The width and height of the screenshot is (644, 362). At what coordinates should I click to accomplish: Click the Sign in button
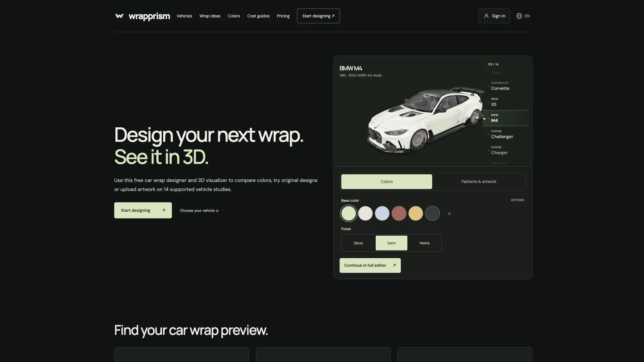coord(494,16)
